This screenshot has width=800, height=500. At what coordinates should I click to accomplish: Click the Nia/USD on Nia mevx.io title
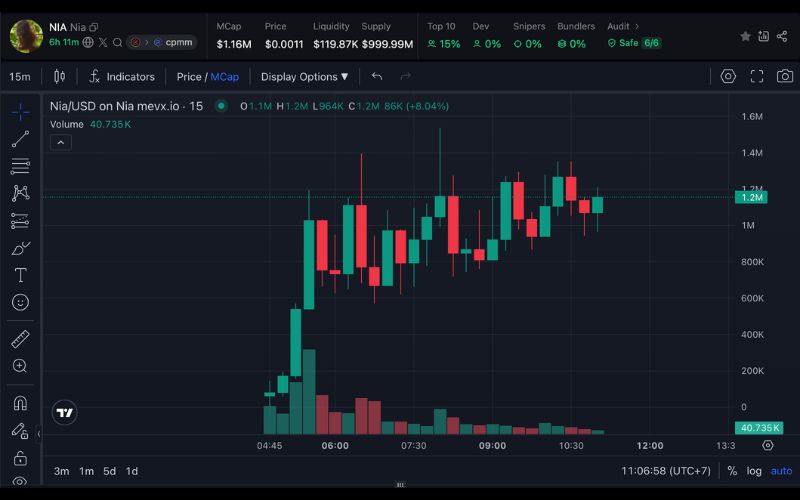[x=126, y=106]
